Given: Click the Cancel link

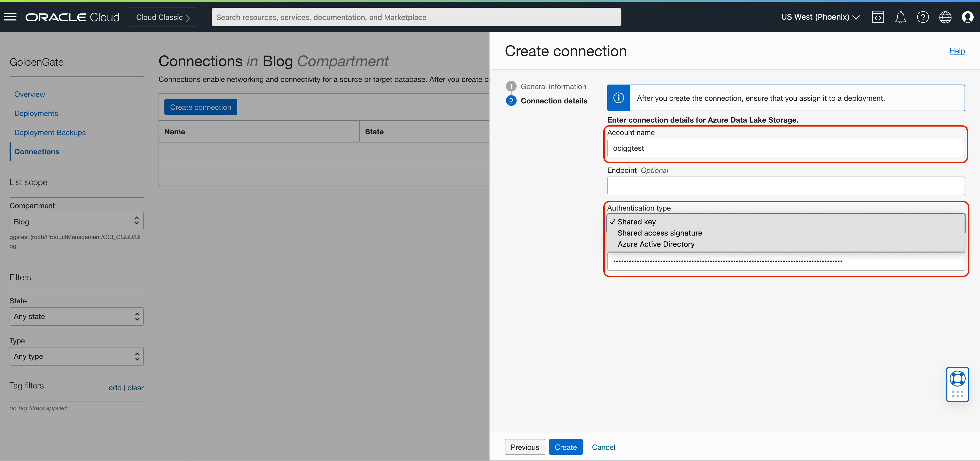Looking at the screenshot, I should coord(603,447).
